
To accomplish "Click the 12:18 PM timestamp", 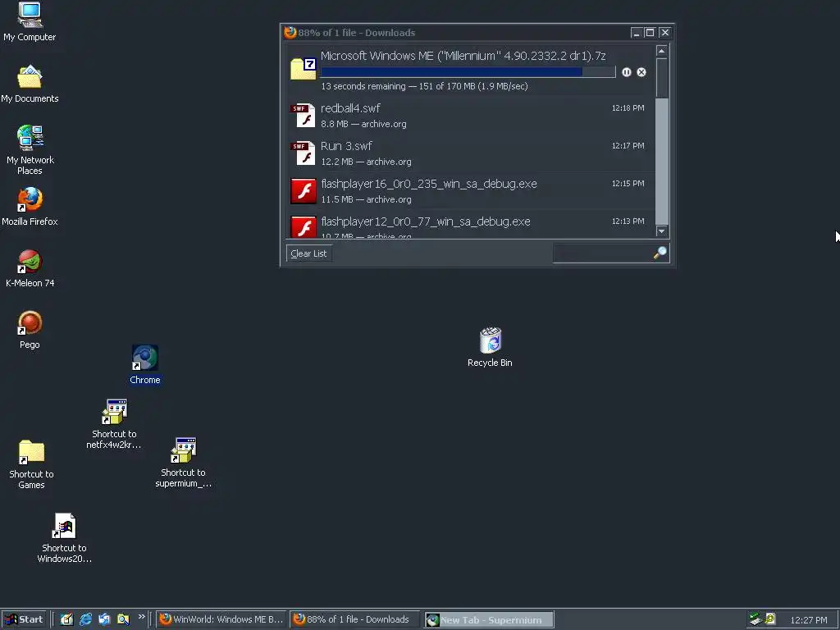I will tap(628, 107).
